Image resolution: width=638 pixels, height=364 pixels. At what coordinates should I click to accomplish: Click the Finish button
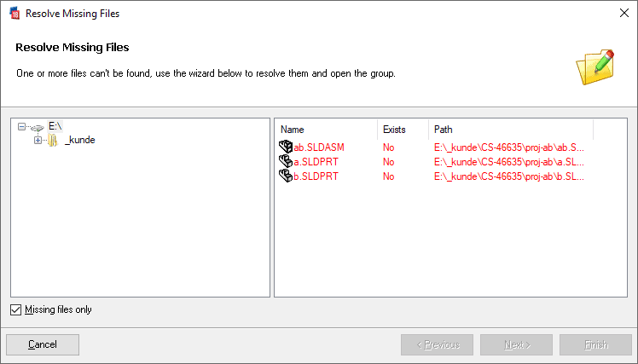595,345
